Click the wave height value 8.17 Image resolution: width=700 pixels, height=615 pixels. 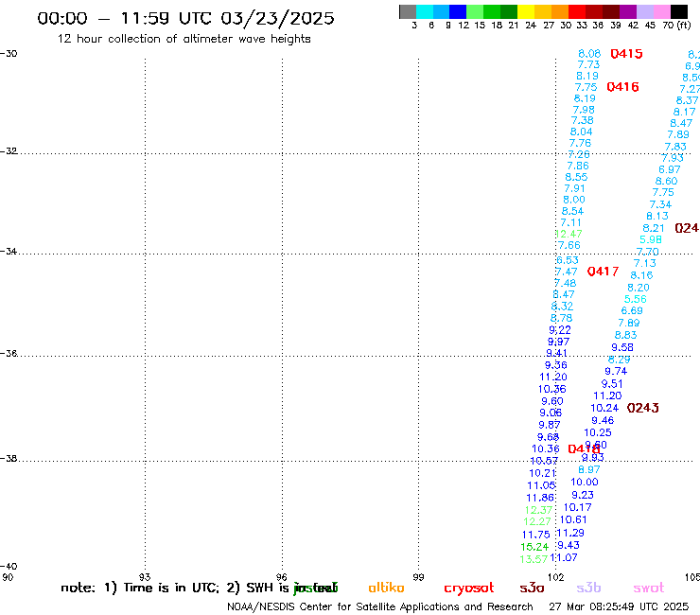[x=684, y=112]
